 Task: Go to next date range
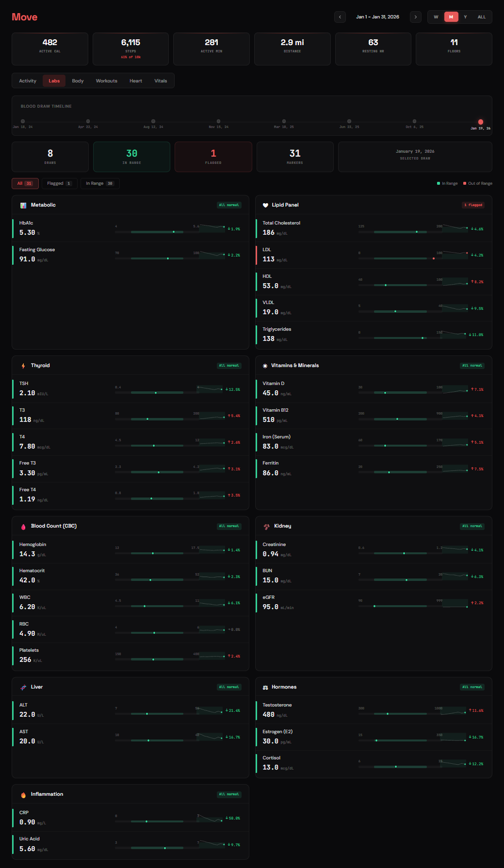(x=415, y=17)
